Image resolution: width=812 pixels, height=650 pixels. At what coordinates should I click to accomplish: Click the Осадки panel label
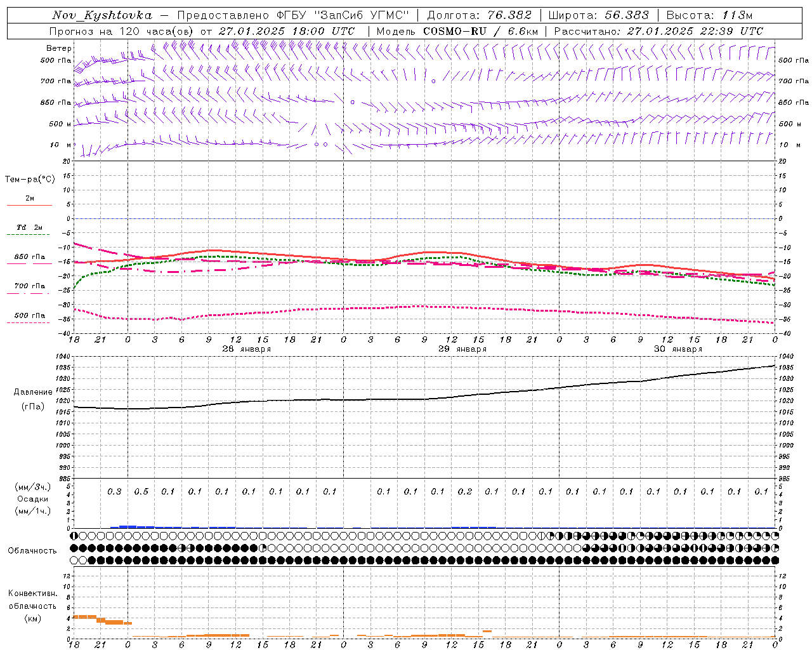[33, 499]
